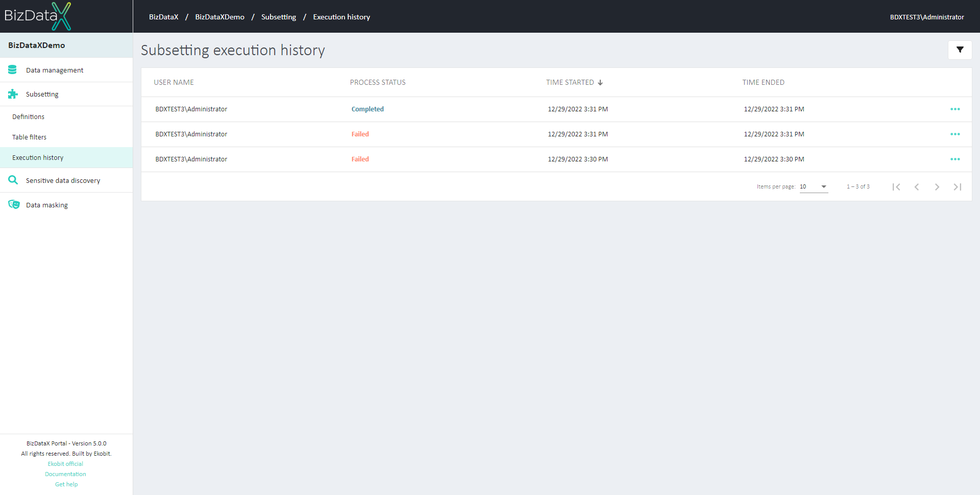Open Items per page dropdown
Image resolution: width=980 pixels, height=495 pixels.
(x=814, y=187)
